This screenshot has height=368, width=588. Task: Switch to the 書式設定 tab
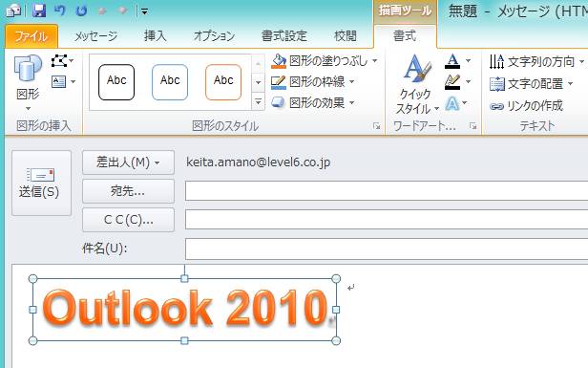click(284, 36)
